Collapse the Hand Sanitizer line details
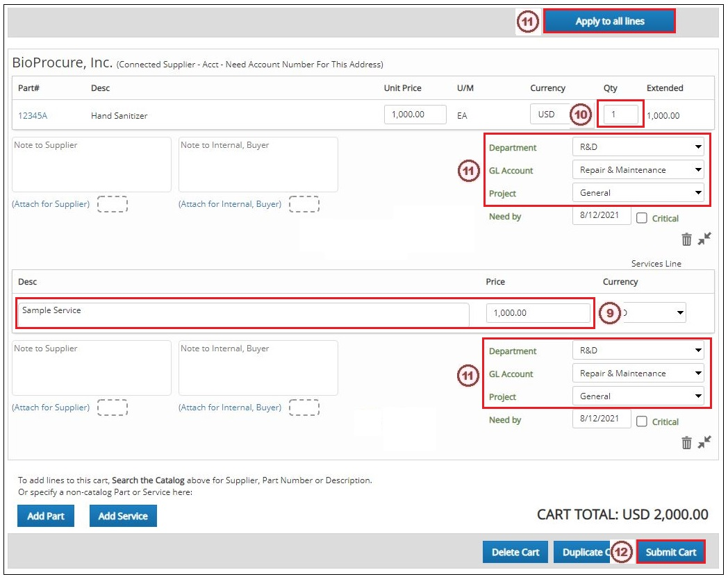The height and width of the screenshot is (579, 728). tap(704, 238)
